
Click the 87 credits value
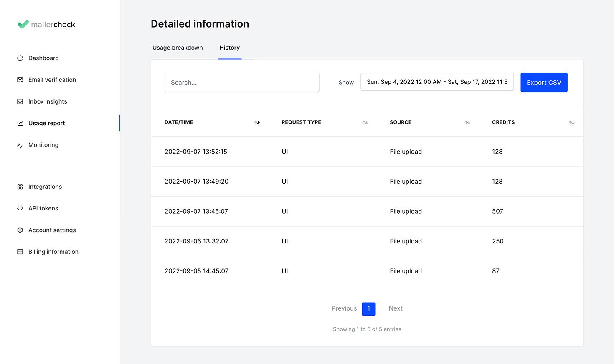pos(496,271)
